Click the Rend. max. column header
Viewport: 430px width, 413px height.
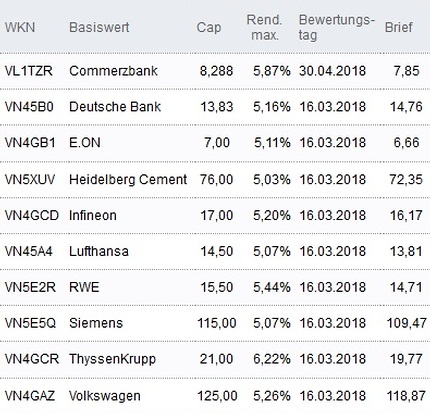click(x=265, y=27)
